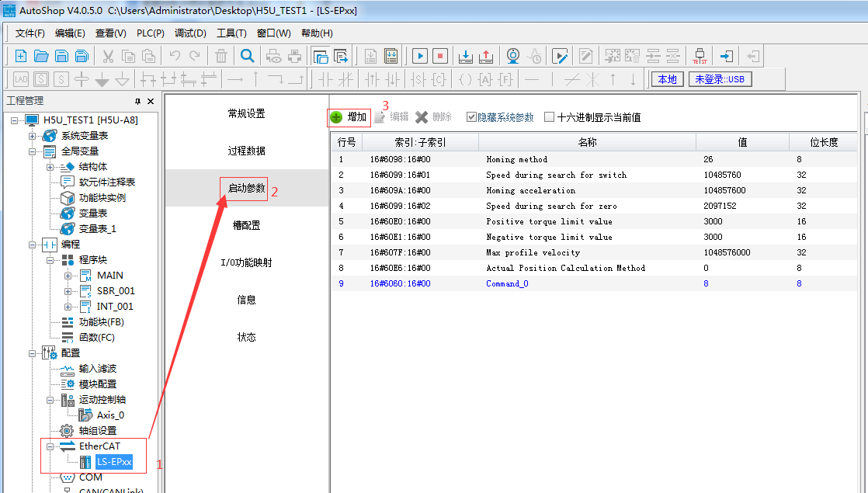Click the Open folder toolbar icon

(x=41, y=56)
